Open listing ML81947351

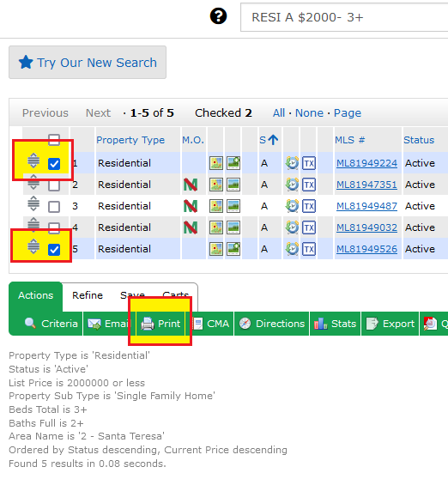click(366, 185)
